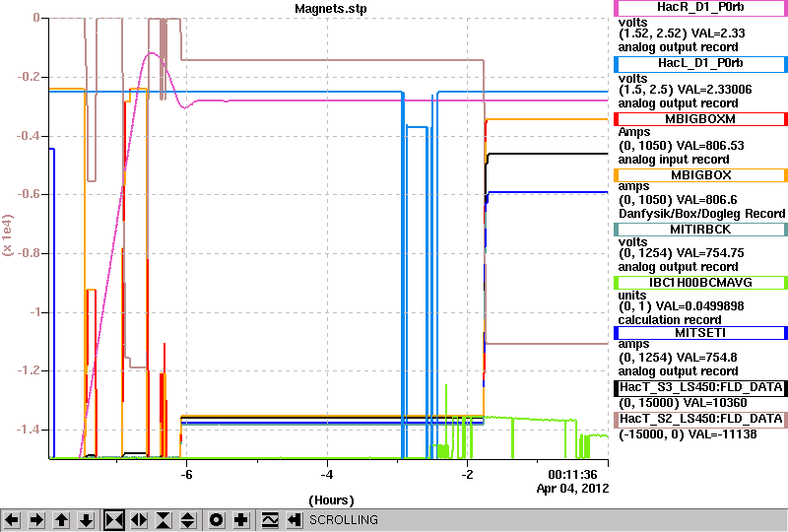
Task: Select the MBIGBOX legend label
Action: [700, 175]
